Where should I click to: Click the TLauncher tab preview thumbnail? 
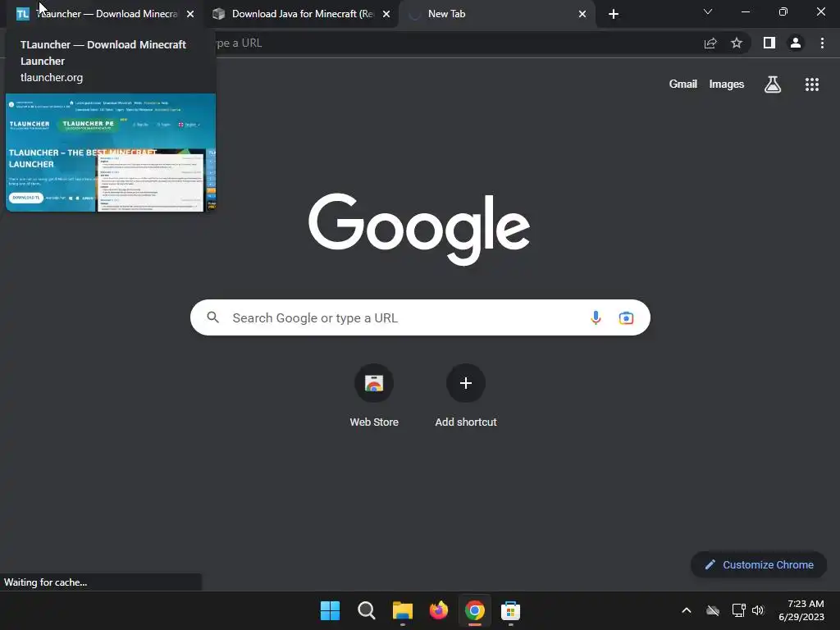111,153
